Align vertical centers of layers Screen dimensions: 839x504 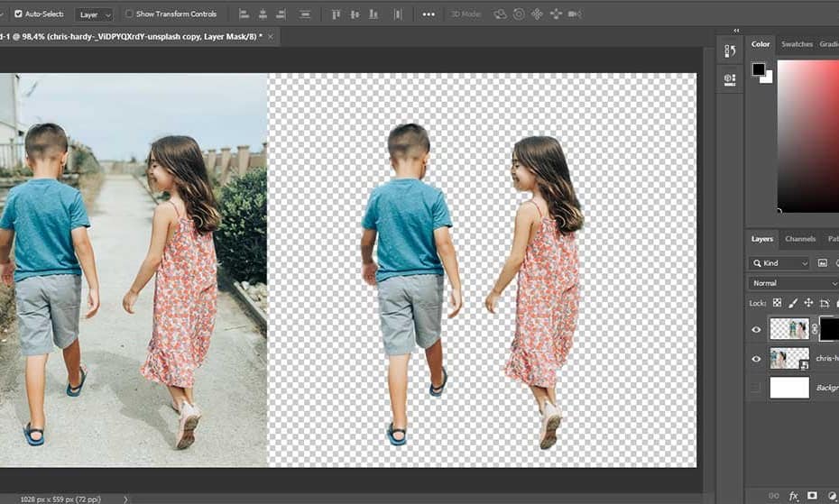[x=355, y=14]
